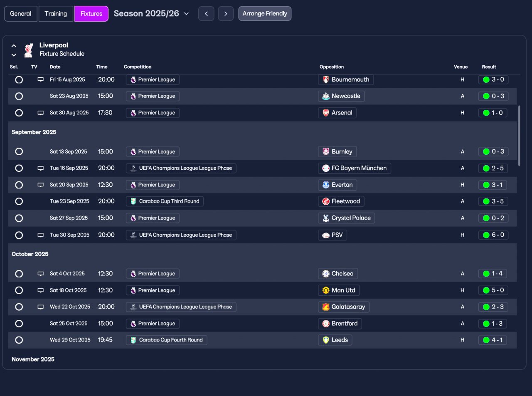
Task: Click the Galatasaray club badge icon
Action: (326, 307)
